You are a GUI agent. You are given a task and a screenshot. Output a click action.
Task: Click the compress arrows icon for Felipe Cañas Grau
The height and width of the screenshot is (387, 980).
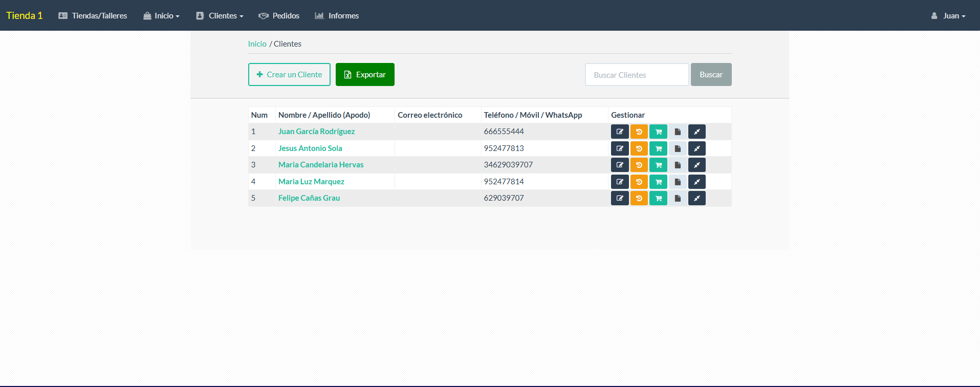[696, 198]
